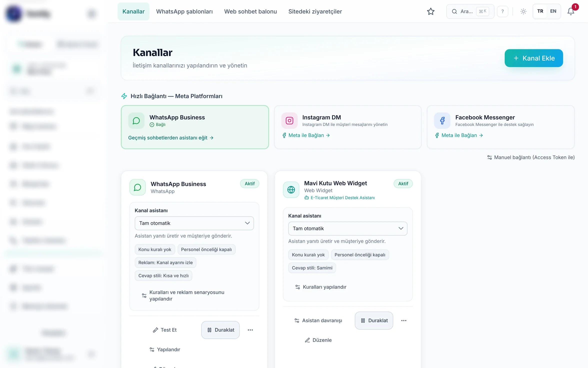The height and width of the screenshot is (368, 588).
Task: Open the notifications bell
Action: pyautogui.click(x=571, y=12)
